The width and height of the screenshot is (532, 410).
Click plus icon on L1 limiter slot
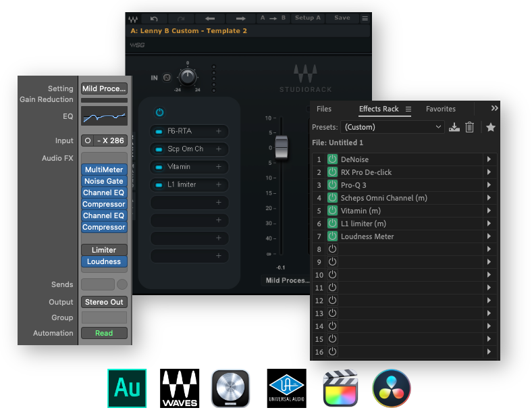tap(219, 184)
